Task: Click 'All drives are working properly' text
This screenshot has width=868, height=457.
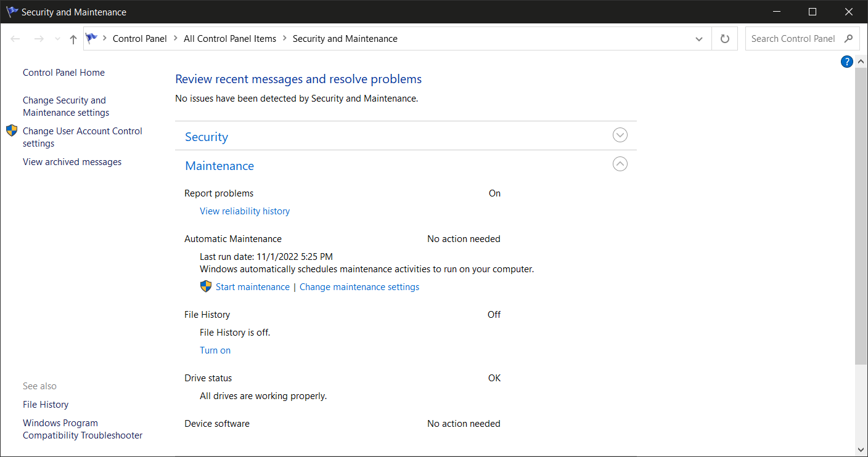Action: (x=263, y=396)
